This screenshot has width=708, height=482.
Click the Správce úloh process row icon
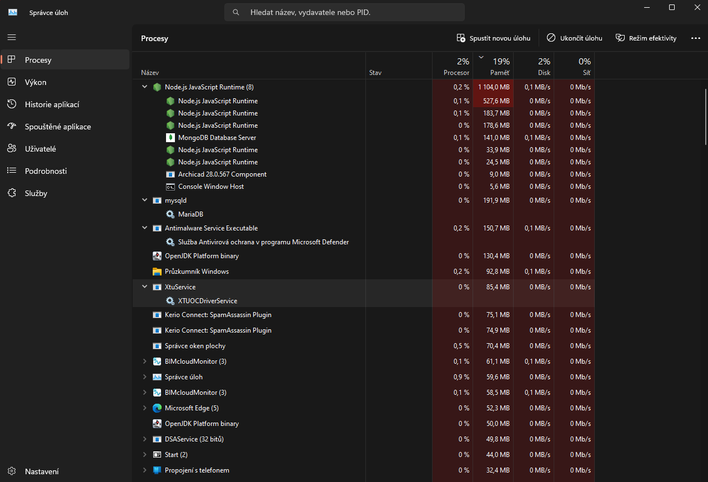point(157,377)
